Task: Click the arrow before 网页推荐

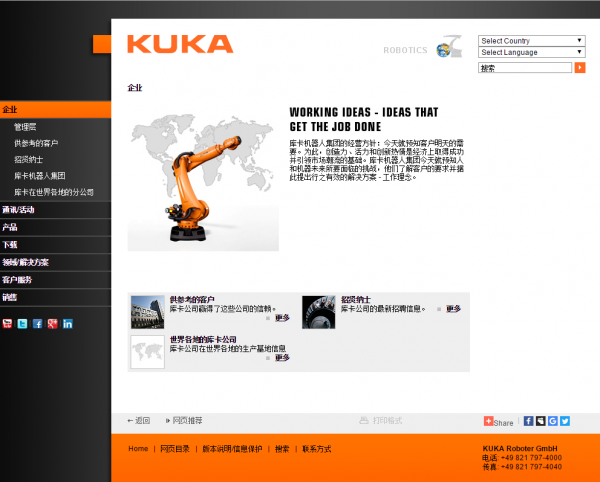Action: (168, 421)
